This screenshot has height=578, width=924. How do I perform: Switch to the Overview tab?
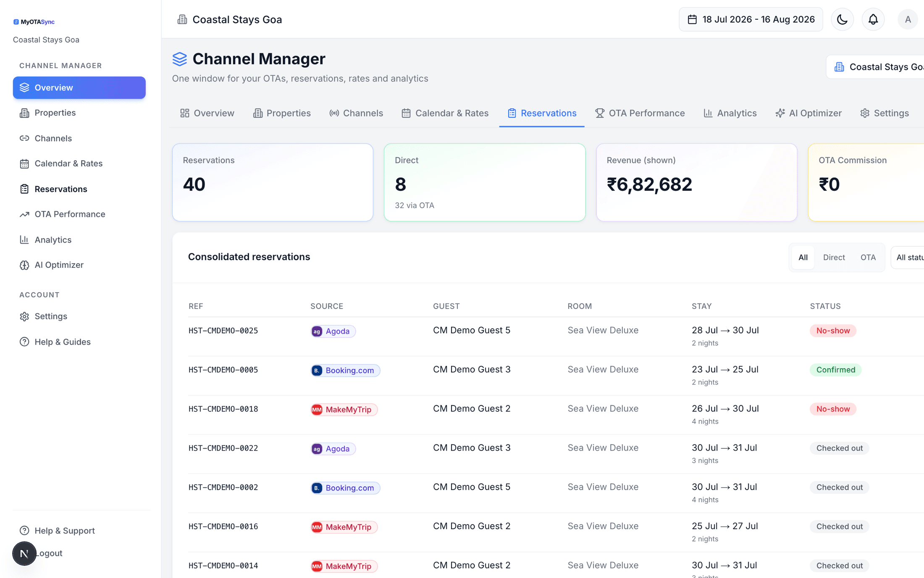click(x=207, y=113)
